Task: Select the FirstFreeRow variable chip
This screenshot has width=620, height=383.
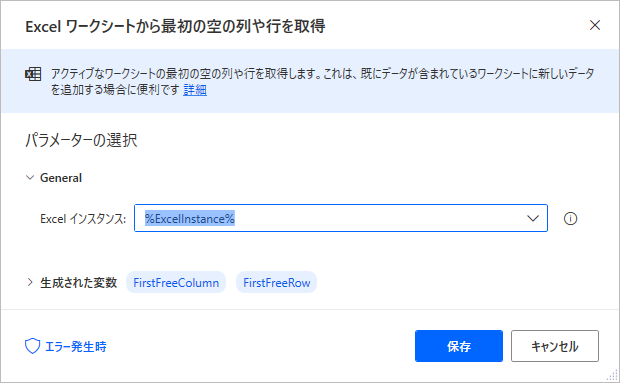Action: (276, 283)
